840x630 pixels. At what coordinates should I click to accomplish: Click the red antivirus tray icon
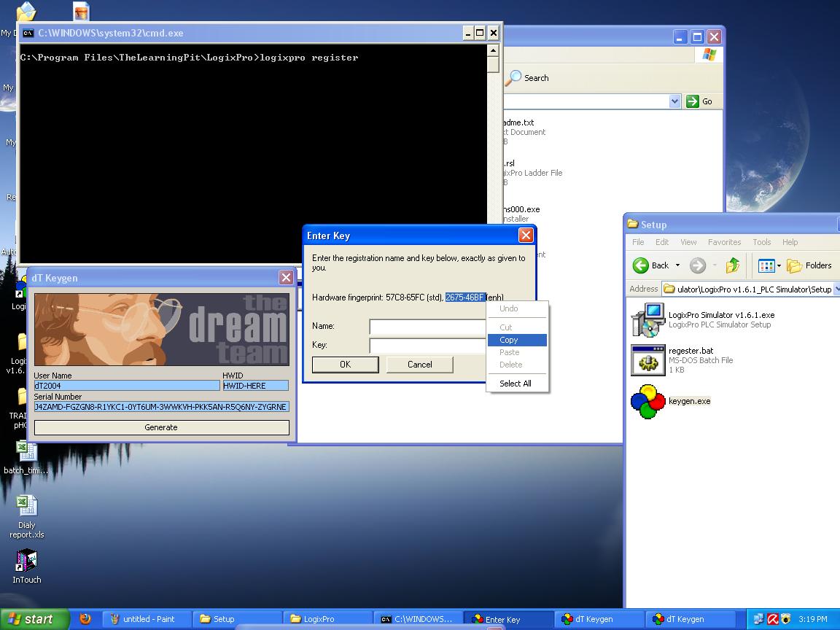tap(772, 619)
